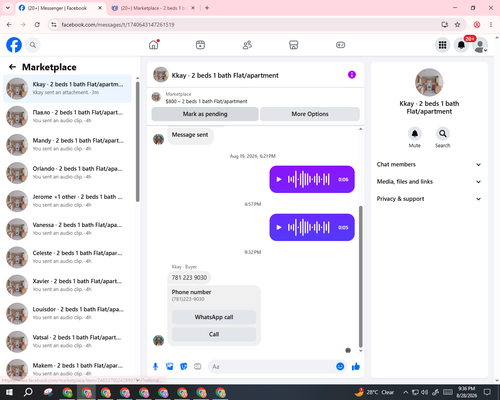Open Windows taskbar search
500x400 pixels.
29,392
